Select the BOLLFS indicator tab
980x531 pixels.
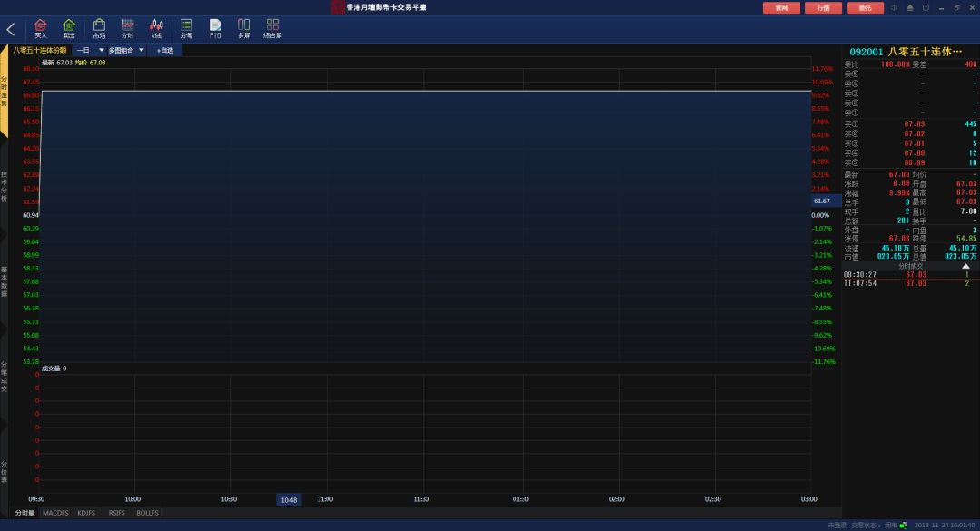click(148, 513)
